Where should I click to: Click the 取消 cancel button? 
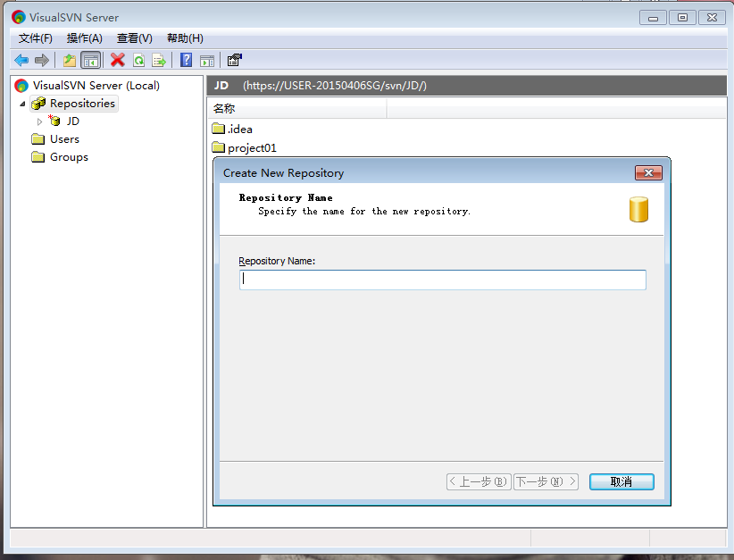pos(621,481)
